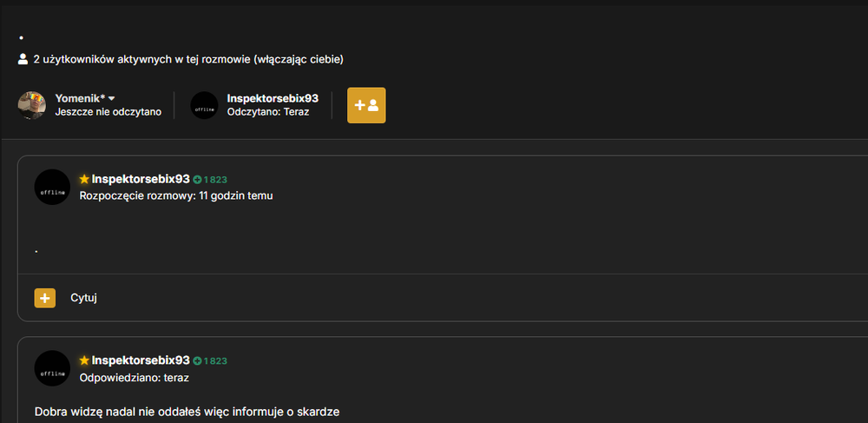Click the yellow plus multi-quote button
This screenshot has width=868, height=423.
pyautogui.click(x=45, y=298)
